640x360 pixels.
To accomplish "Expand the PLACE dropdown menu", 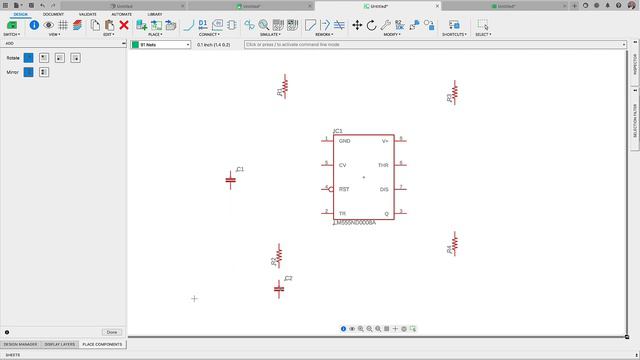I will 155,35.
